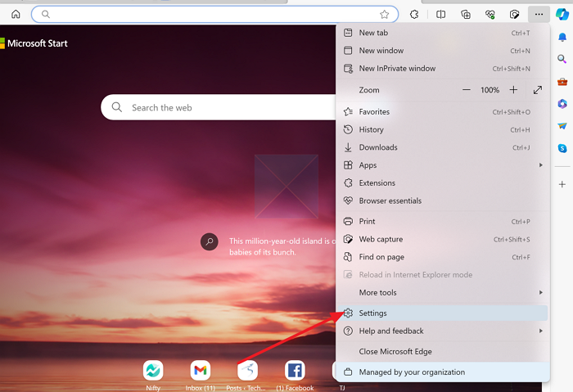Image resolution: width=573 pixels, height=392 pixels.
Task: Click the notification bell sidebar icon
Action: [x=562, y=37]
